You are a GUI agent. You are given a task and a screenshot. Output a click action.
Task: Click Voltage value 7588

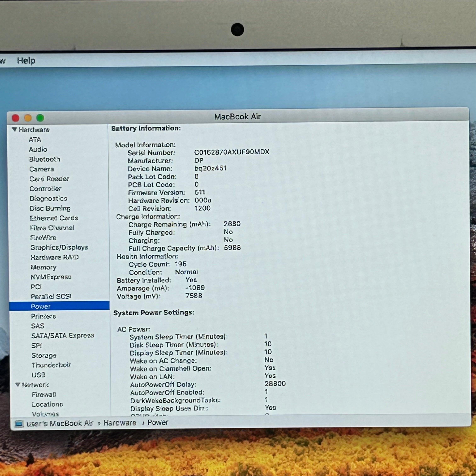(x=194, y=296)
